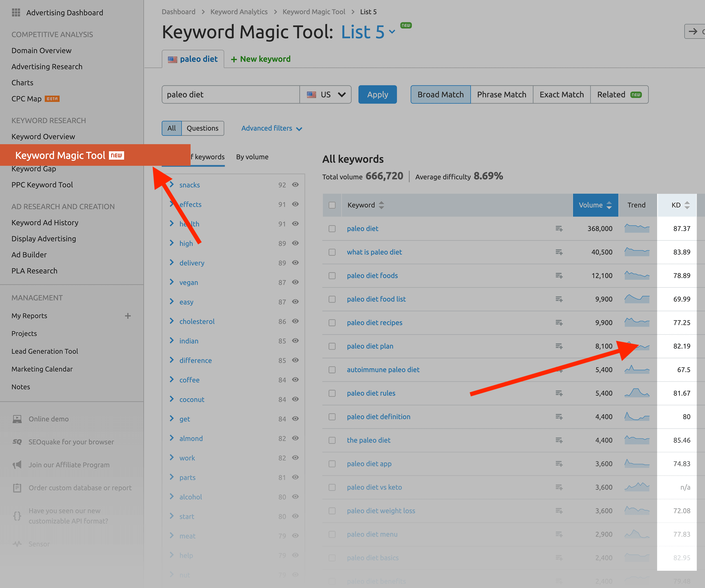Expand the vegan keyword group

pyautogui.click(x=172, y=282)
